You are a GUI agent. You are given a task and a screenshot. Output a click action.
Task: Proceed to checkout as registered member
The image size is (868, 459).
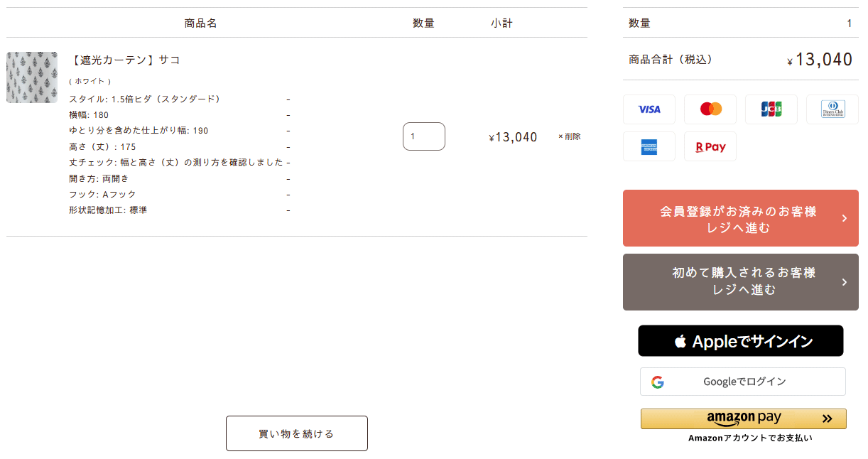[x=739, y=219]
